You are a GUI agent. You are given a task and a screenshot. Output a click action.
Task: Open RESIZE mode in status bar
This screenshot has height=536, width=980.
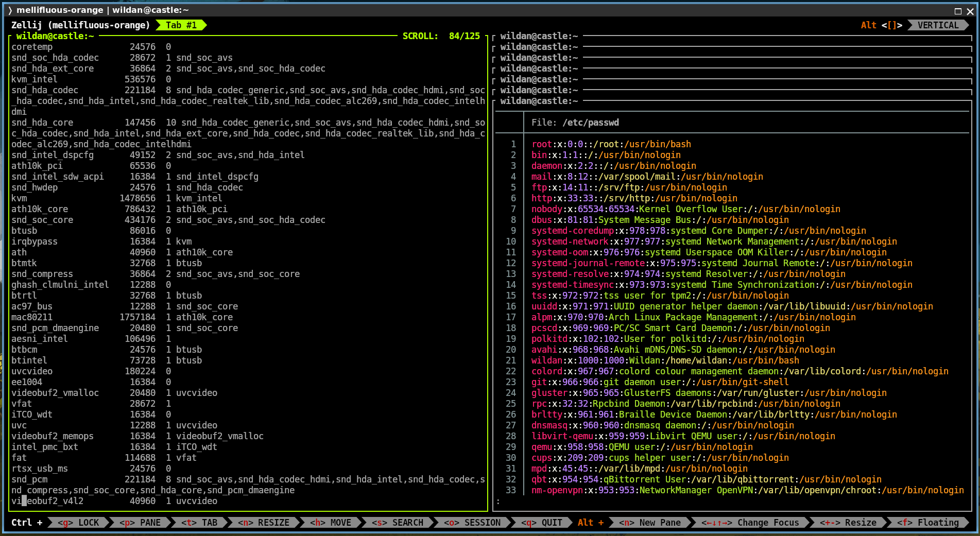pos(264,523)
